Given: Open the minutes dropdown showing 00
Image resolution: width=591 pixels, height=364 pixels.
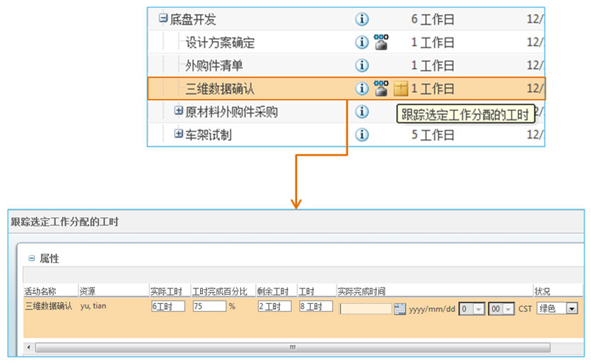Looking at the screenshot, I should tap(501, 309).
